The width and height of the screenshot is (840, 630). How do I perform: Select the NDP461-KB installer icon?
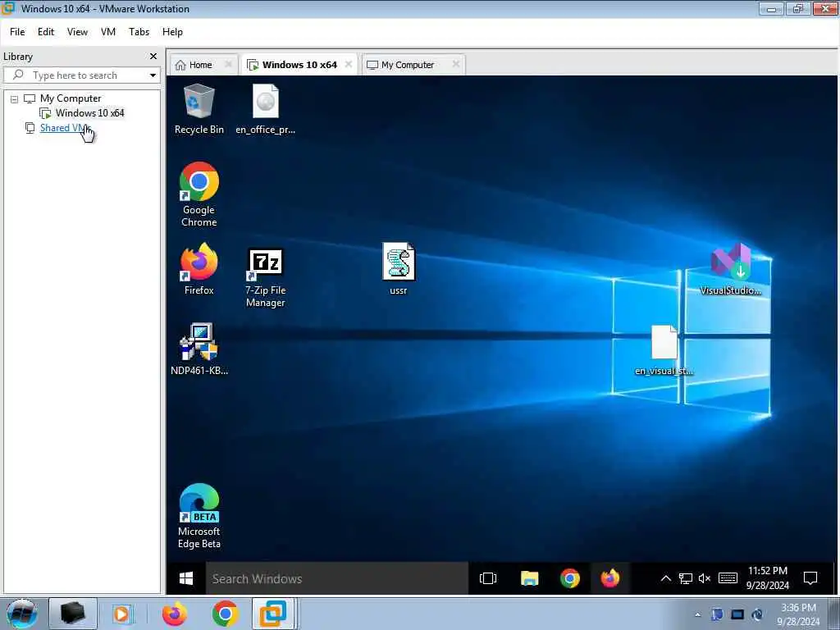[199, 349]
